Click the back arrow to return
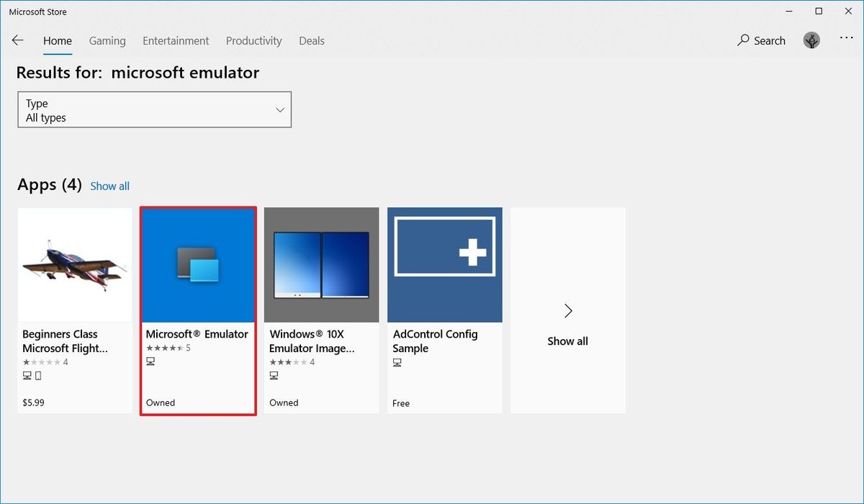 coord(17,40)
